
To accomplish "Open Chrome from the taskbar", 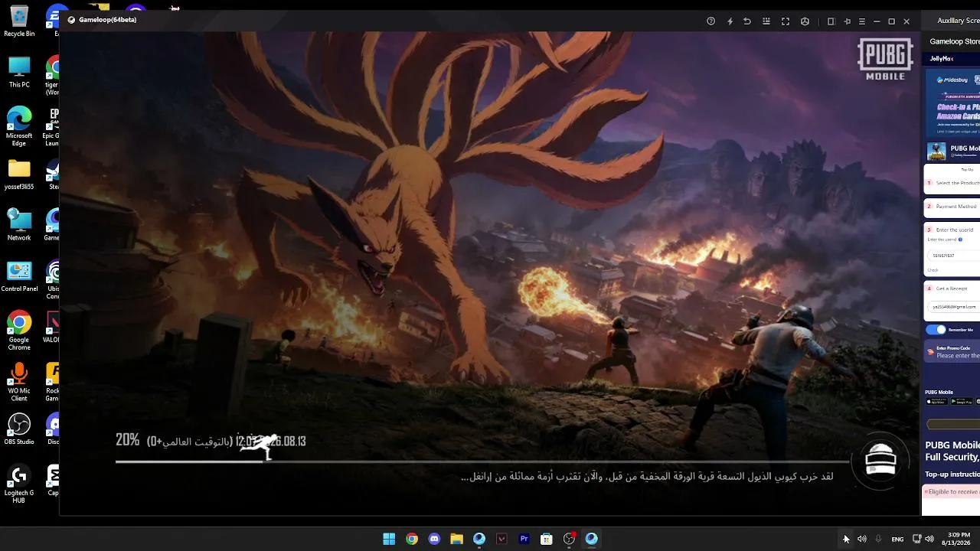I will (412, 539).
